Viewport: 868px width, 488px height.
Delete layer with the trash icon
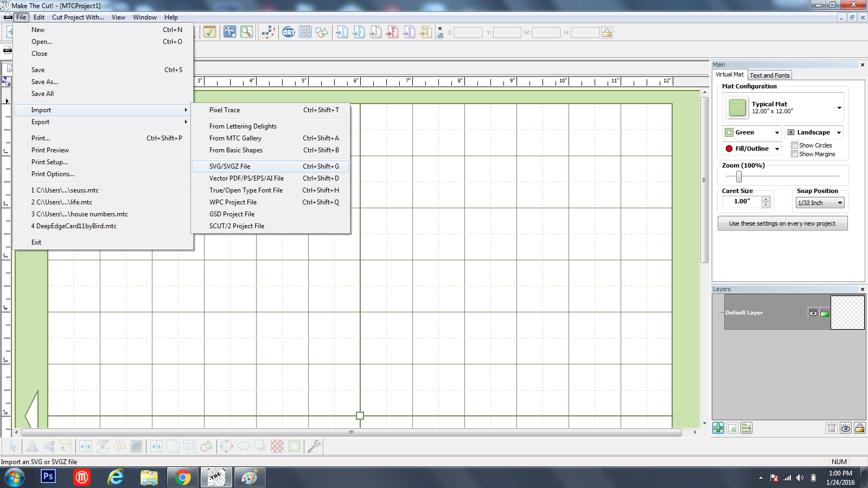point(832,428)
